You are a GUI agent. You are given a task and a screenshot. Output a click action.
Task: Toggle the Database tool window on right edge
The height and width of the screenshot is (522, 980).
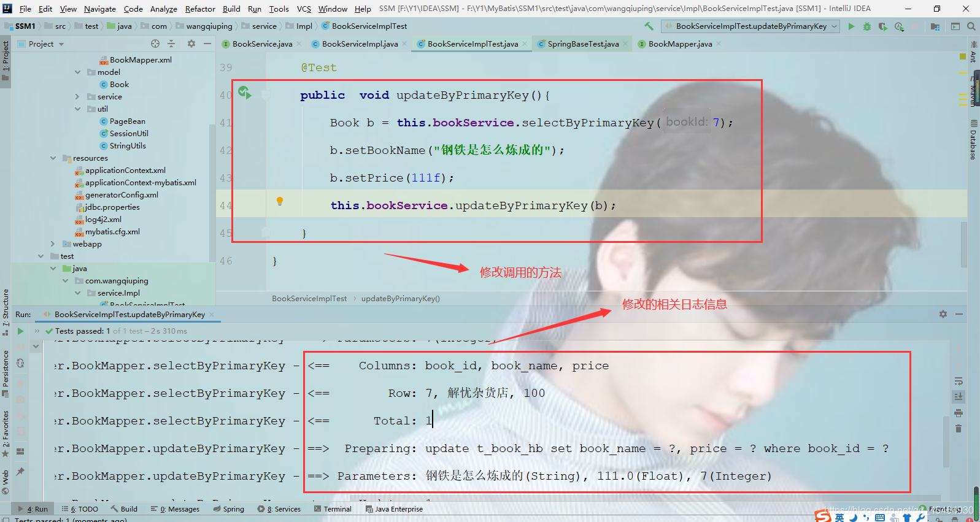coord(973,140)
